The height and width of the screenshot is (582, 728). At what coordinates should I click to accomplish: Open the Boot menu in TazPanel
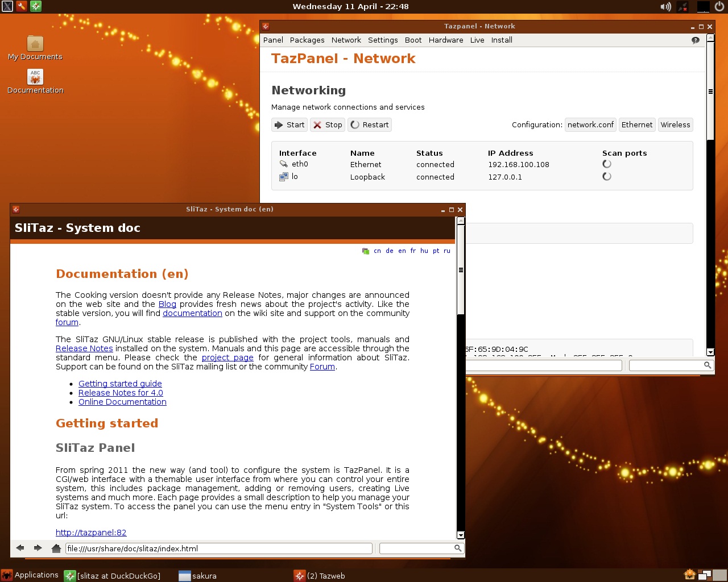point(413,40)
